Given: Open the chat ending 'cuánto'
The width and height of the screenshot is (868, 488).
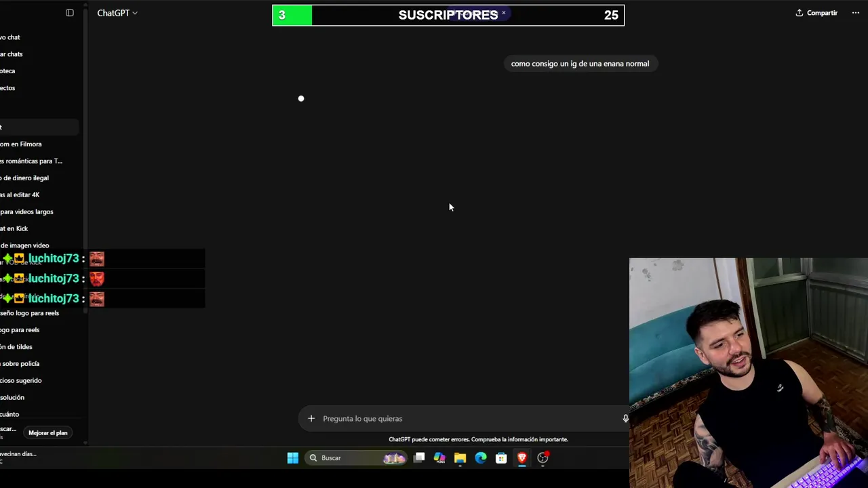Looking at the screenshot, I should coord(10,414).
